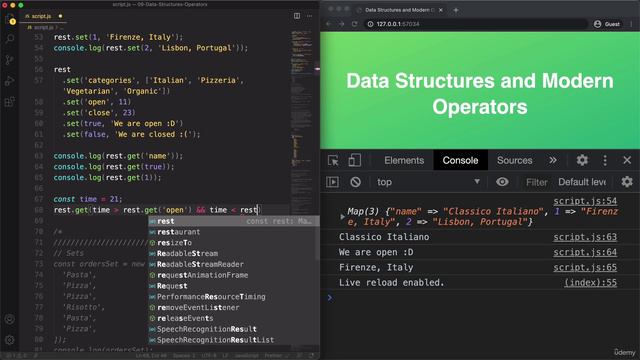Viewport: 640px width, 360px height.
Task: Click the 'Data Structures and Modern Operators' heading
Action: point(480,93)
